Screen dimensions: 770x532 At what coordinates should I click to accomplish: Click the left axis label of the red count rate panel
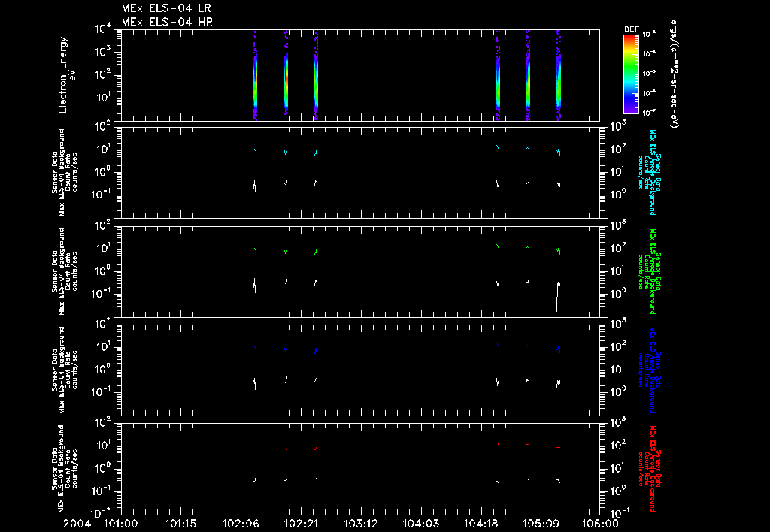pos(65,469)
